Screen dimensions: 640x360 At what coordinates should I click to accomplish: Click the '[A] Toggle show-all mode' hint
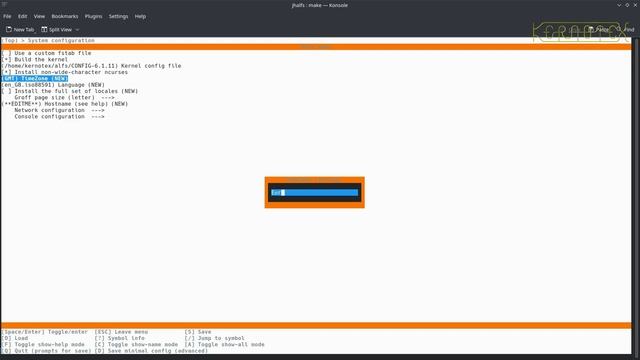(x=224, y=344)
